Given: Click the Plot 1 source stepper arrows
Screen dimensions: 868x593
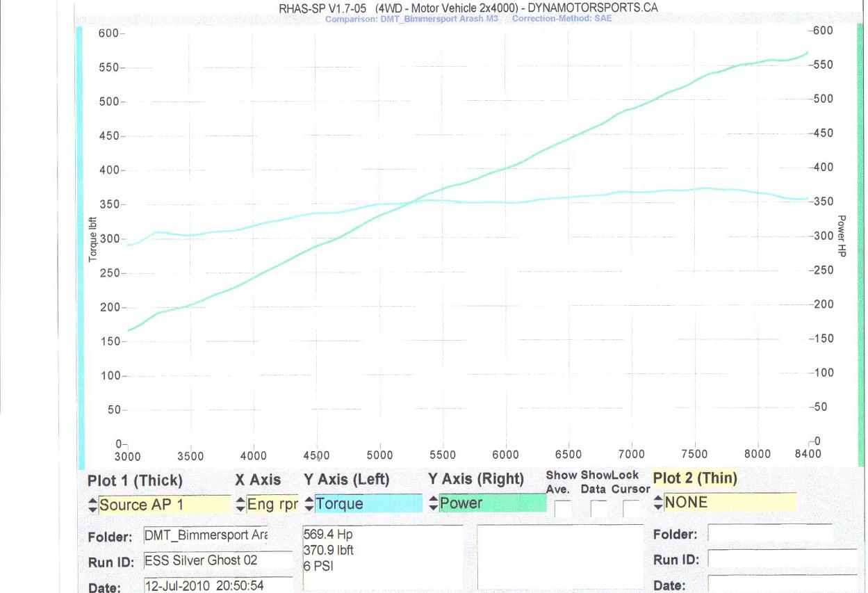Looking at the screenshot, I should (93, 505).
